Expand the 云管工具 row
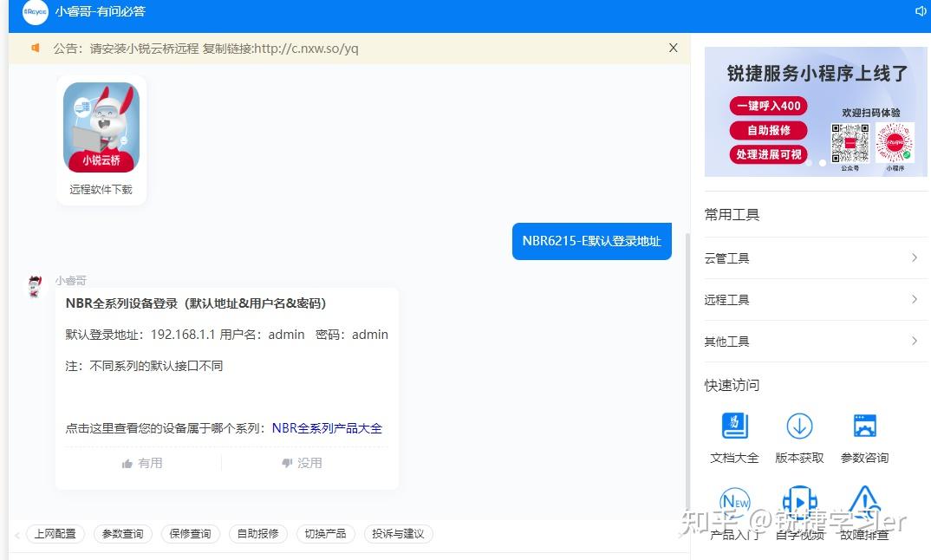 tap(816, 258)
